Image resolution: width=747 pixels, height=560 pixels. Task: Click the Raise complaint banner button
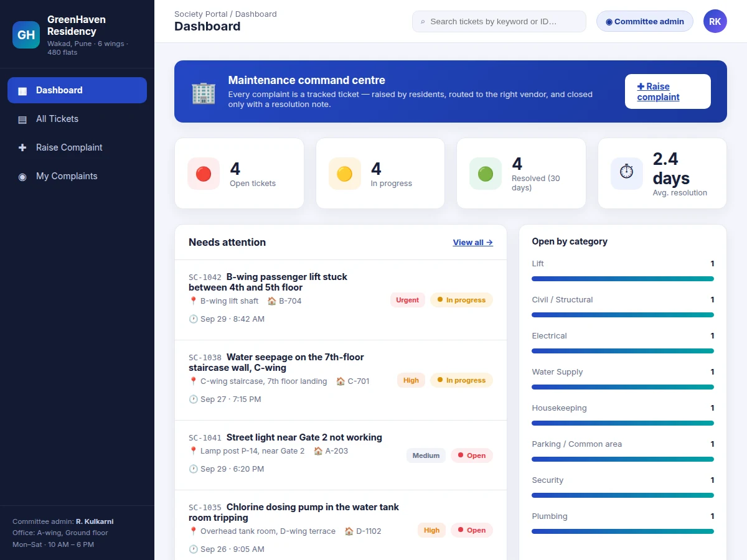pos(668,91)
